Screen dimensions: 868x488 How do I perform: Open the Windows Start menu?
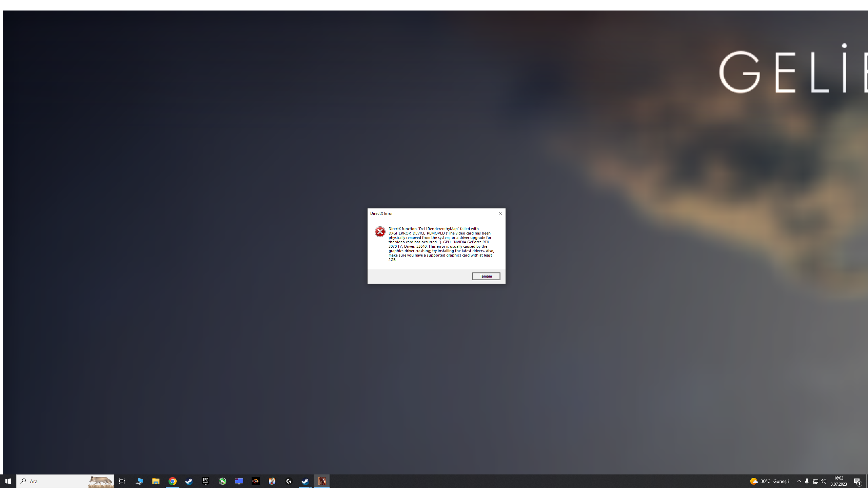tap(8, 481)
